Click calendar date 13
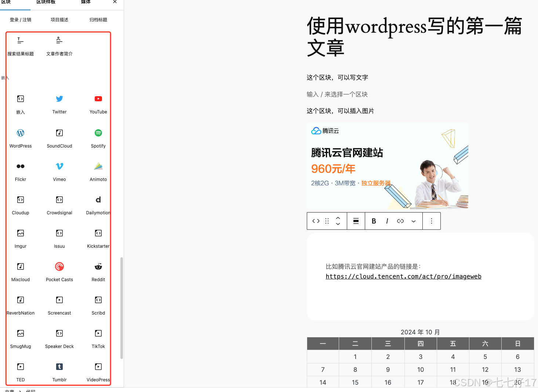 coord(517,370)
